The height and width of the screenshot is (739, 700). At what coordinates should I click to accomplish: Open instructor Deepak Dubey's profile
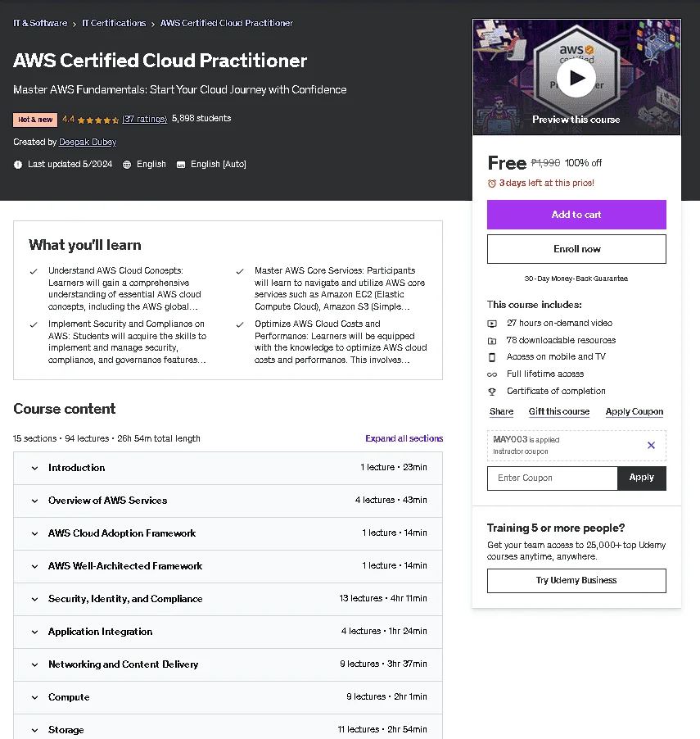pyautogui.click(x=88, y=142)
